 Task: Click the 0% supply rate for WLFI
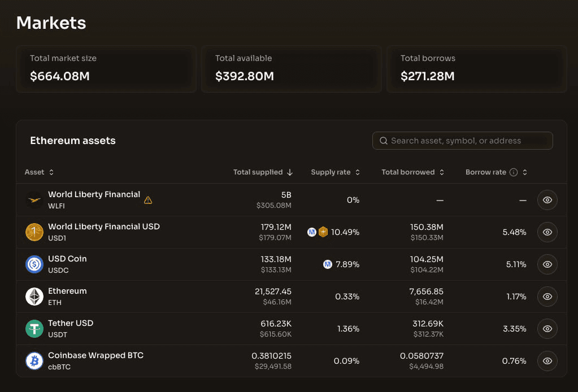[x=353, y=200]
